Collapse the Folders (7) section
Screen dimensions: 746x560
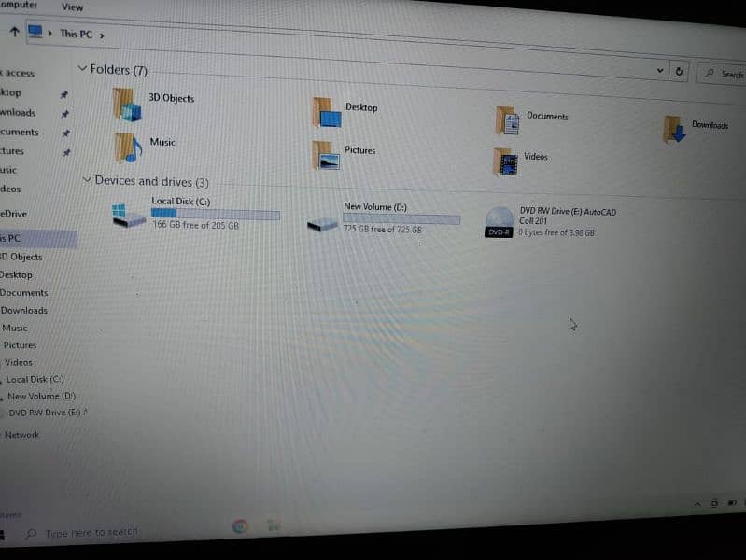click(83, 69)
